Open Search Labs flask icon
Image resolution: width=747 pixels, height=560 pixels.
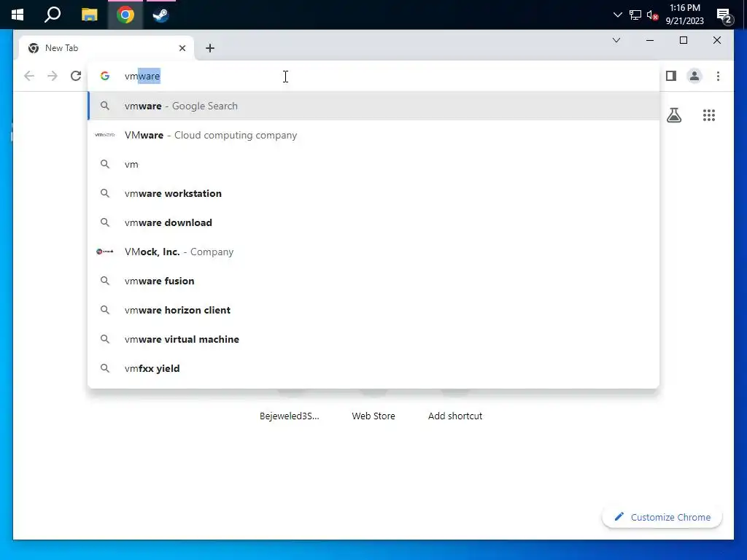click(673, 115)
